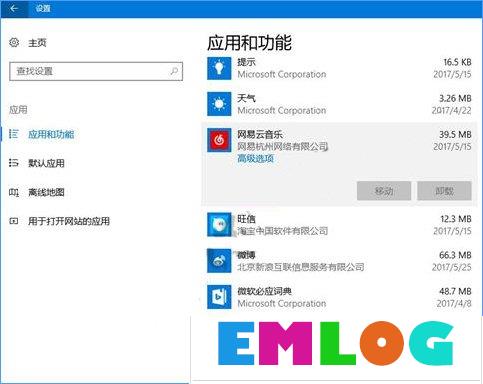Click the 应用和功能 list icon
483x384 pixels.
pos(14,134)
